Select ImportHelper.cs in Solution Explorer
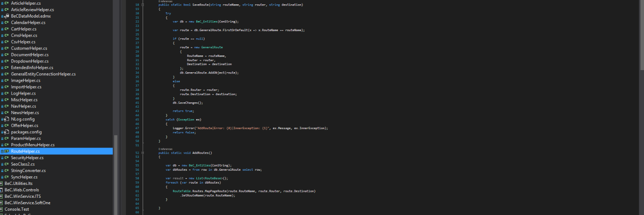The width and height of the screenshot is (644, 215). [x=26, y=87]
